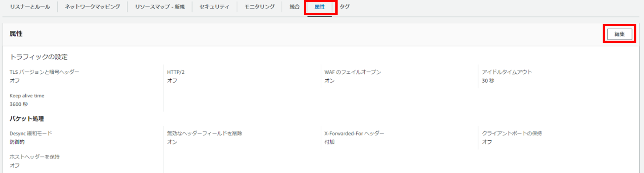Open the モニタリング tab
The image size is (644, 173).
click(259, 7)
